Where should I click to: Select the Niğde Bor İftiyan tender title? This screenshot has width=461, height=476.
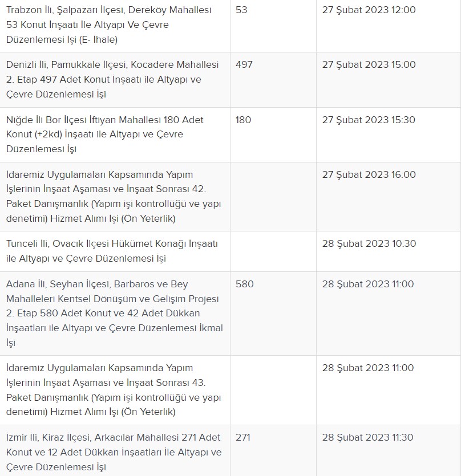105,135
